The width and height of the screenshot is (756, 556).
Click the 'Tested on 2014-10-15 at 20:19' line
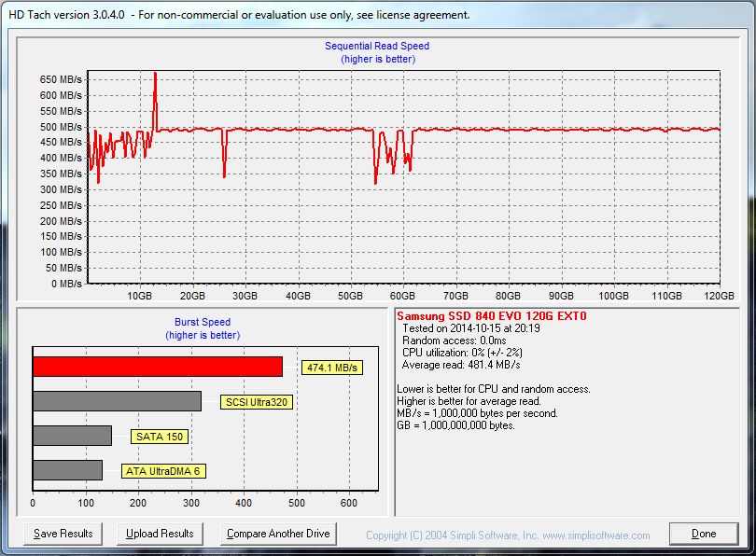[471, 328]
